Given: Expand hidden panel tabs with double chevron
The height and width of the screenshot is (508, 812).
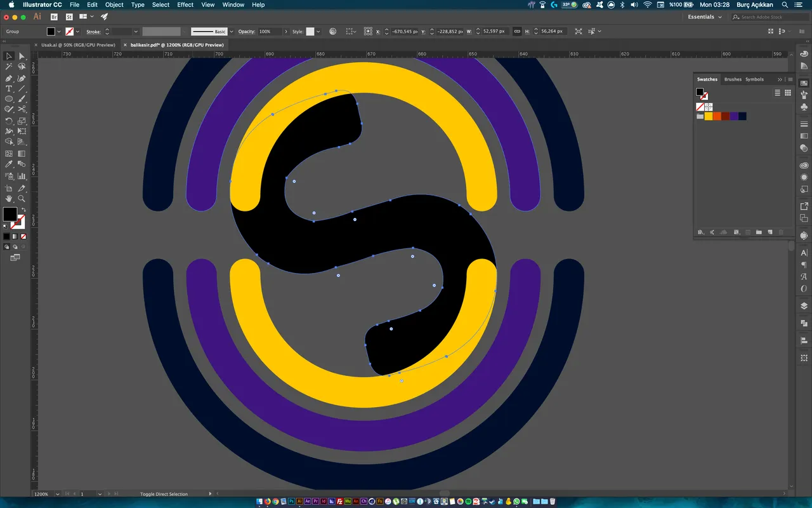Looking at the screenshot, I should pyautogui.click(x=780, y=79).
